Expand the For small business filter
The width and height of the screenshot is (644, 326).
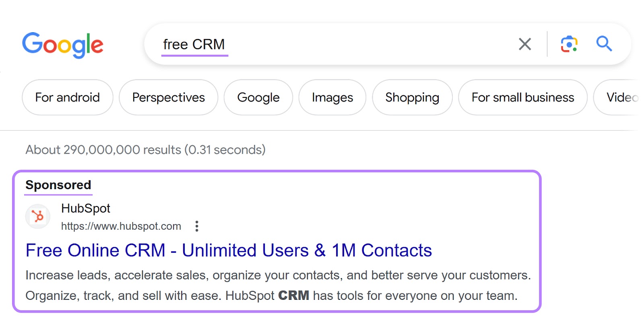(x=522, y=97)
